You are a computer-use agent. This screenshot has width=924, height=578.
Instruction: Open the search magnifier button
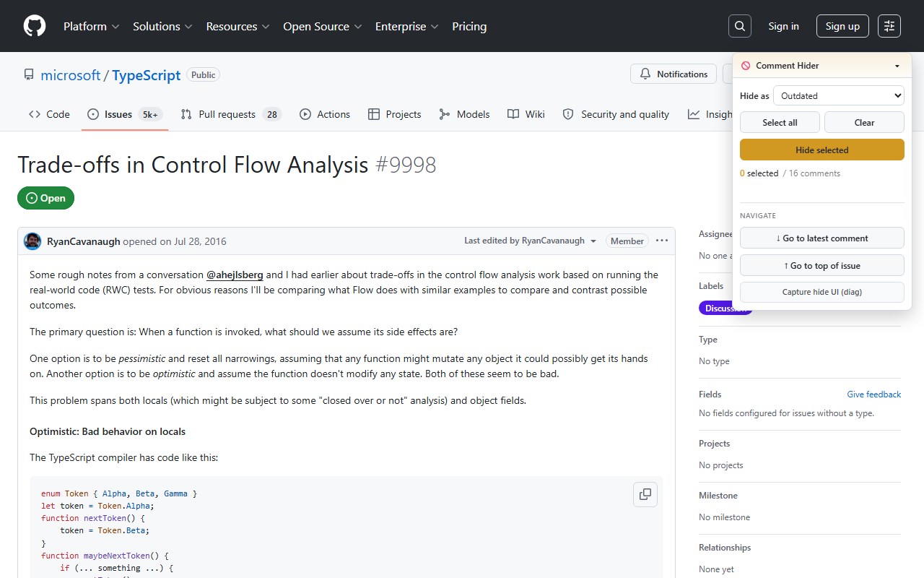[740, 26]
